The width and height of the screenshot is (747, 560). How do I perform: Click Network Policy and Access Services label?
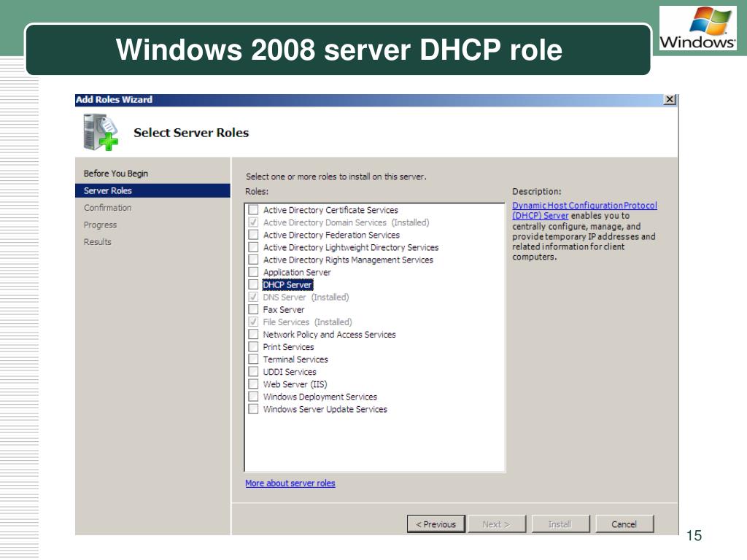click(329, 334)
